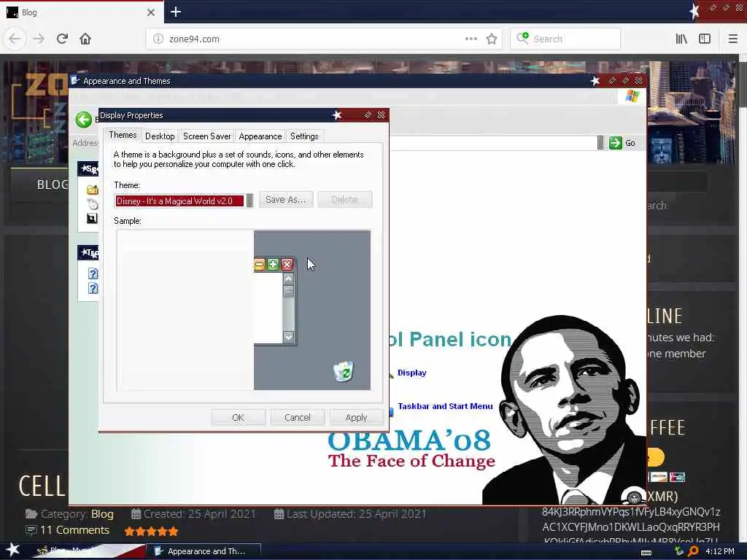
Task: Click the five-star rating
Action: 151,531
